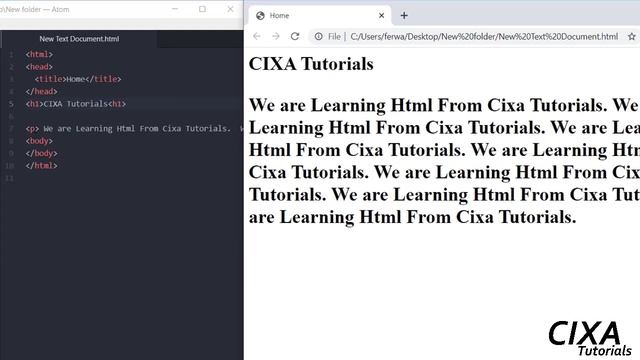
Task: Select the Home browser tab
Action: [320, 16]
